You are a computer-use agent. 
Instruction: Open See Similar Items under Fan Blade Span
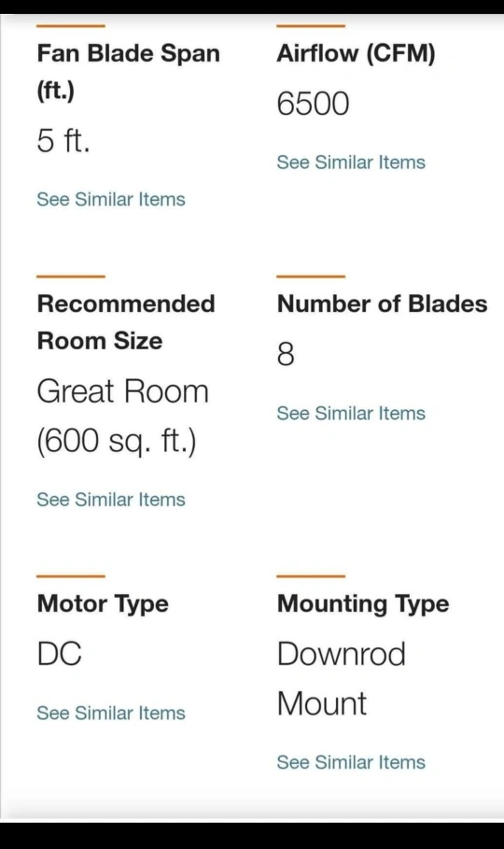tap(111, 199)
